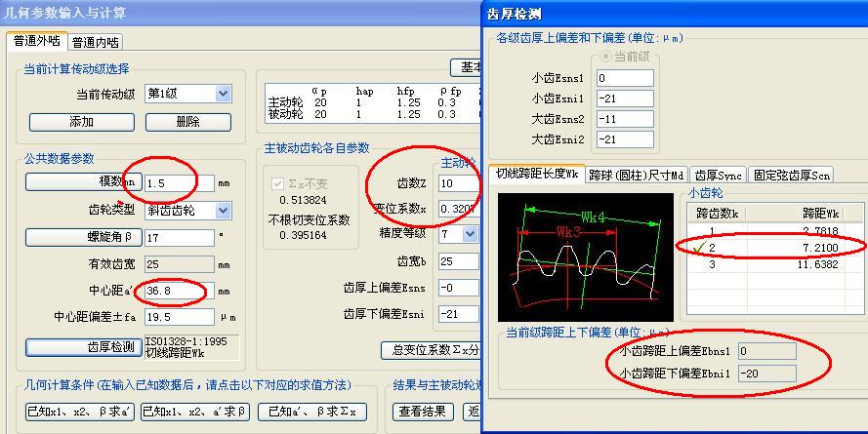Click 已知x1、x2、β求a' button
Viewport: 868px width, 434px height.
click(x=80, y=412)
